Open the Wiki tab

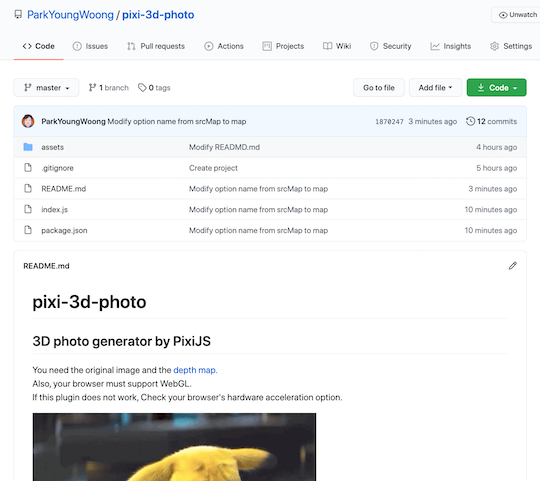coord(337,46)
